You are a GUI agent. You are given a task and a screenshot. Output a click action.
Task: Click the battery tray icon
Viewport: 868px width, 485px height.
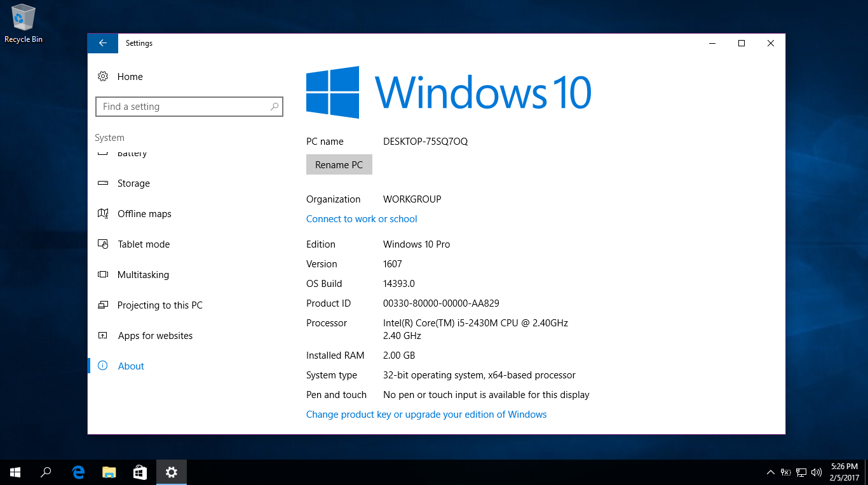786,472
